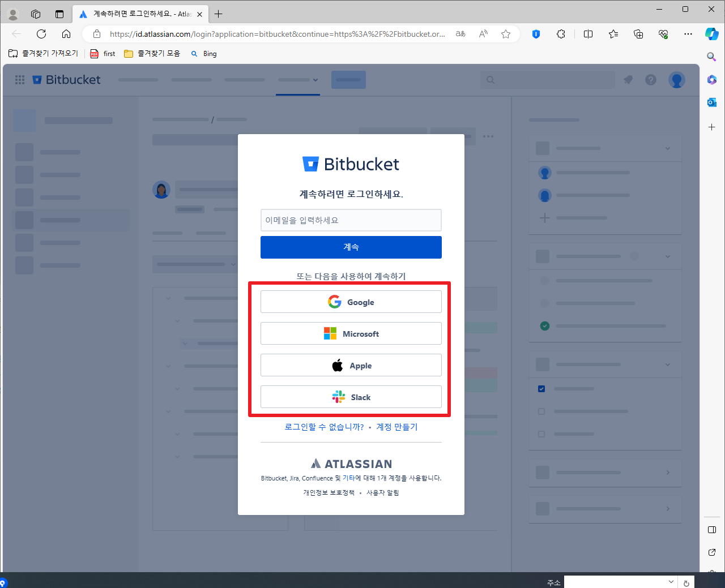Continue with Google sign-in
Image resolution: width=725 pixels, height=588 pixels.
click(x=351, y=302)
